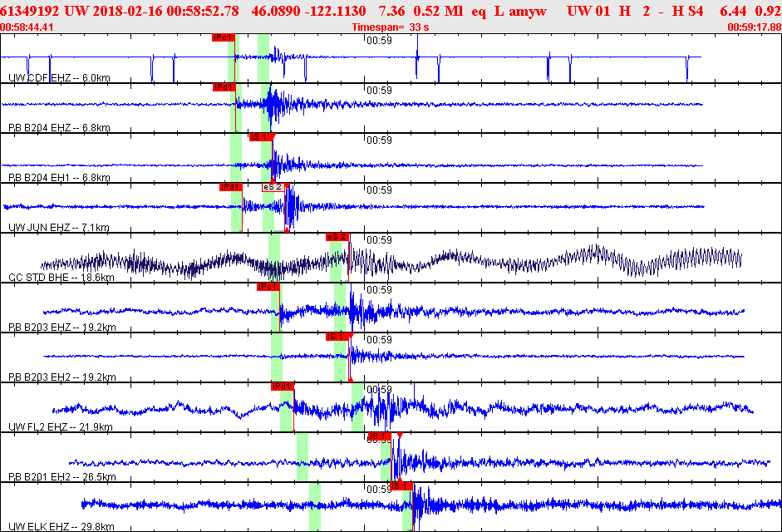
Task: Select the iPc1 pick on B203 EHZ trace
Action: (268, 287)
